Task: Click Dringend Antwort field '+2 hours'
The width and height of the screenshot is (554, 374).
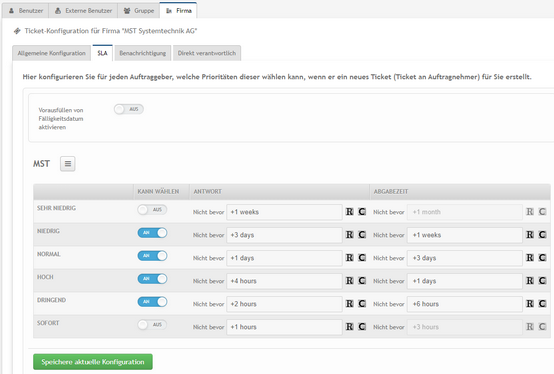Action: click(x=284, y=304)
